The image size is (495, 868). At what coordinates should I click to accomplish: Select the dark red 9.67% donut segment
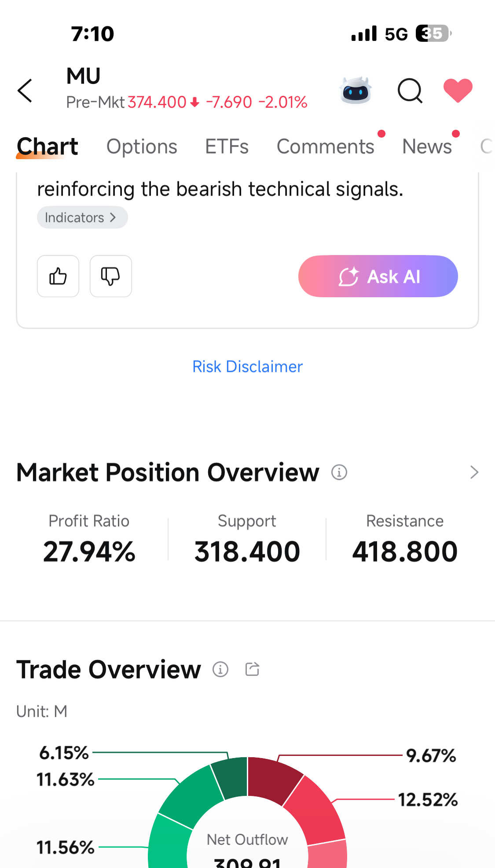pyautogui.click(x=273, y=779)
